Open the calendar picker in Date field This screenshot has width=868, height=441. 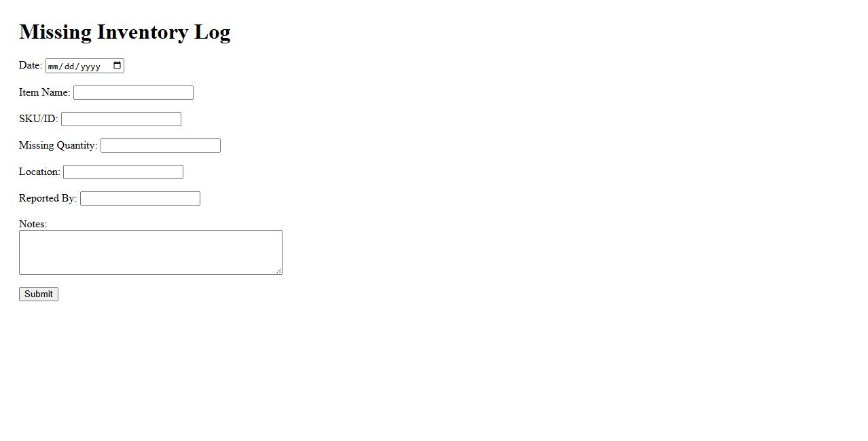pyautogui.click(x=117, y=66)
